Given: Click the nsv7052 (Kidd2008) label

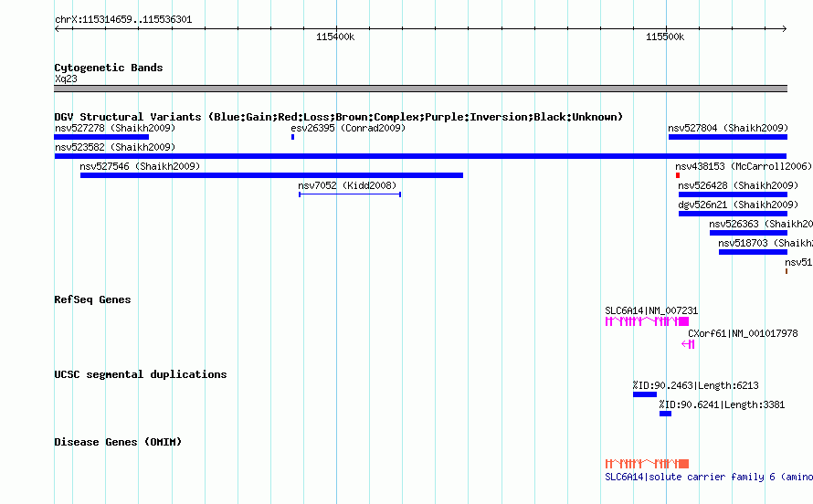Looking at the screenshot, I should 347,185.
